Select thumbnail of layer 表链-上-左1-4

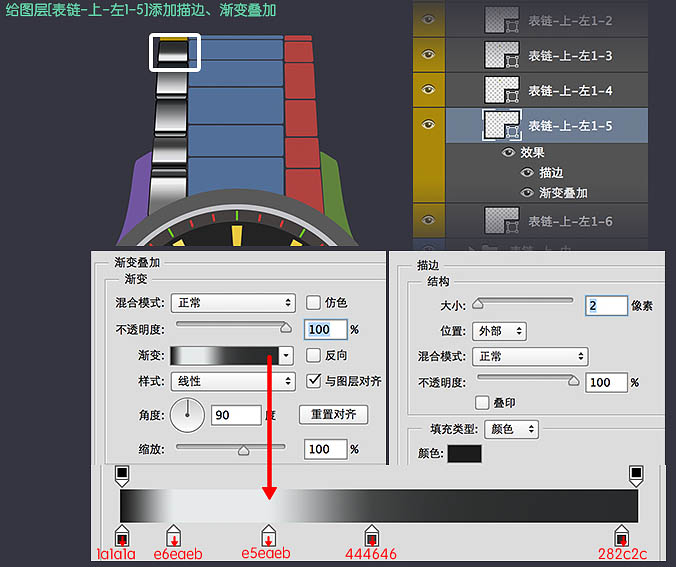[x=501, y=90]
